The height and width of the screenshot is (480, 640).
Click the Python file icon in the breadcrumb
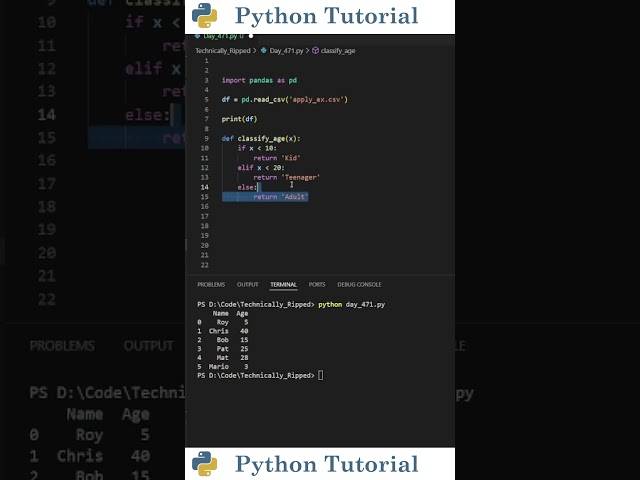point(264,51)
